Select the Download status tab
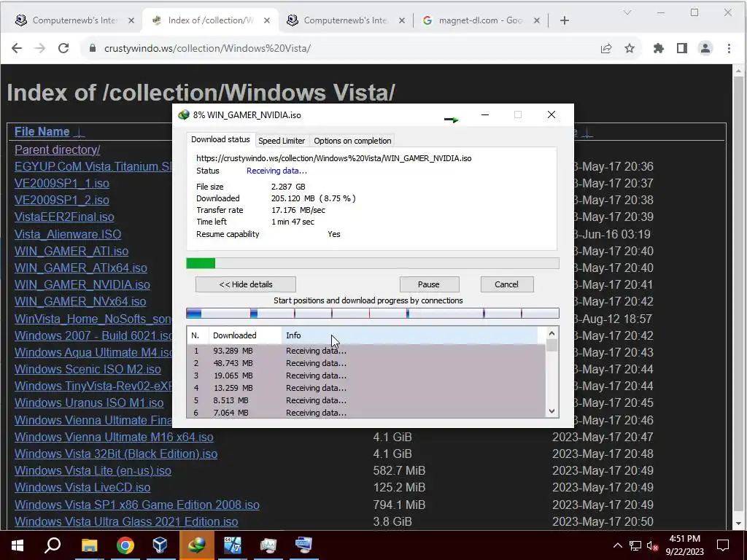747x560 pixels. click(220, 139)
